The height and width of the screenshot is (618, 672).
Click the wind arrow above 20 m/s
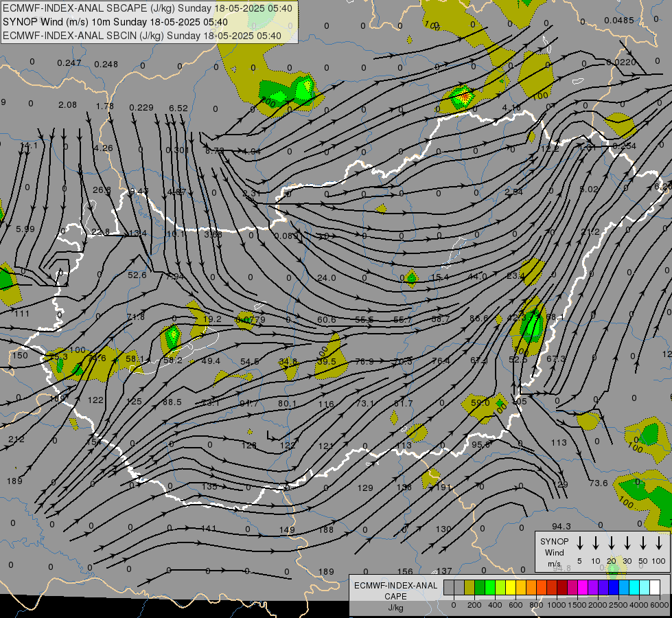click(x=611, y=542)
